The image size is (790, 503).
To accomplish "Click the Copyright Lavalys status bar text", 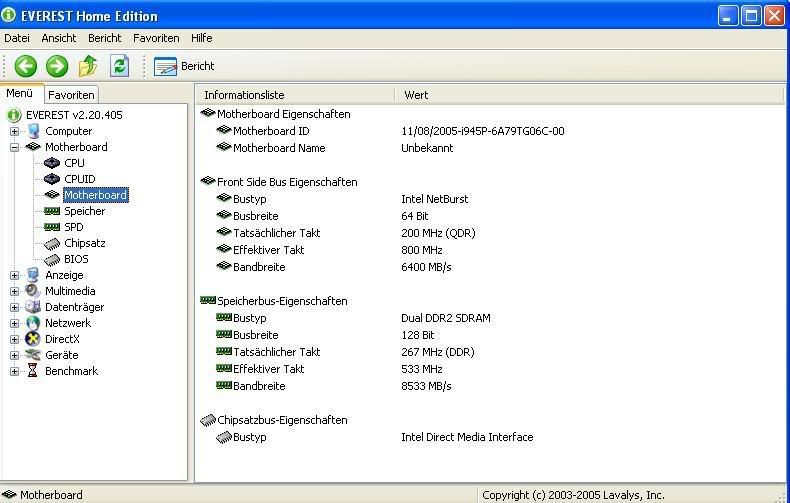I will [573, 495].
